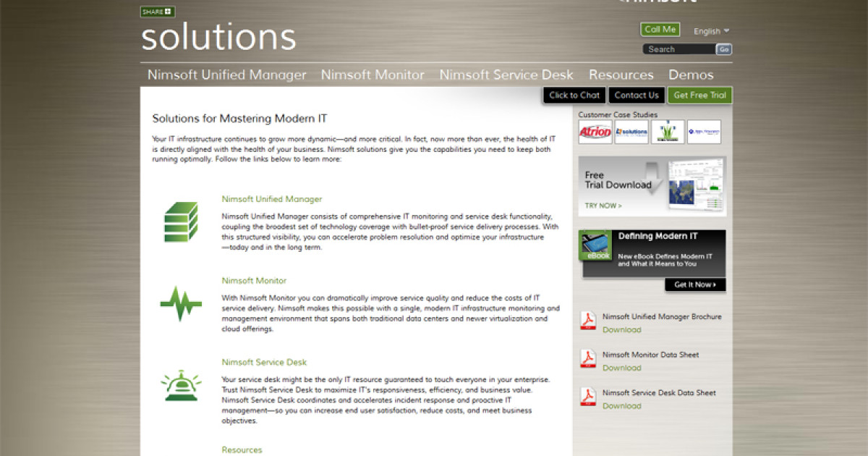Image resolution: width=868 pixels, height=456 pixels.
Task: Click the Get Free Trial button
Action: pyautogui.click(x=699, y=95)
